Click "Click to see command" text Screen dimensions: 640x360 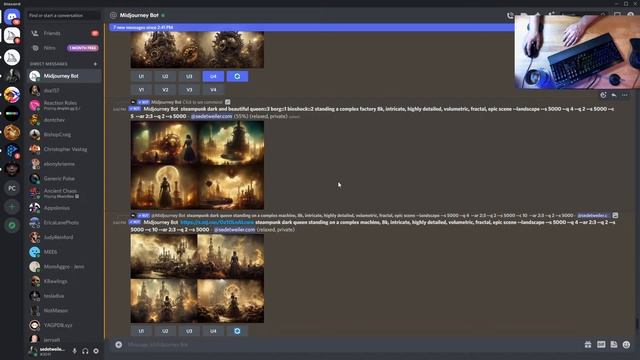coord(202,102)
